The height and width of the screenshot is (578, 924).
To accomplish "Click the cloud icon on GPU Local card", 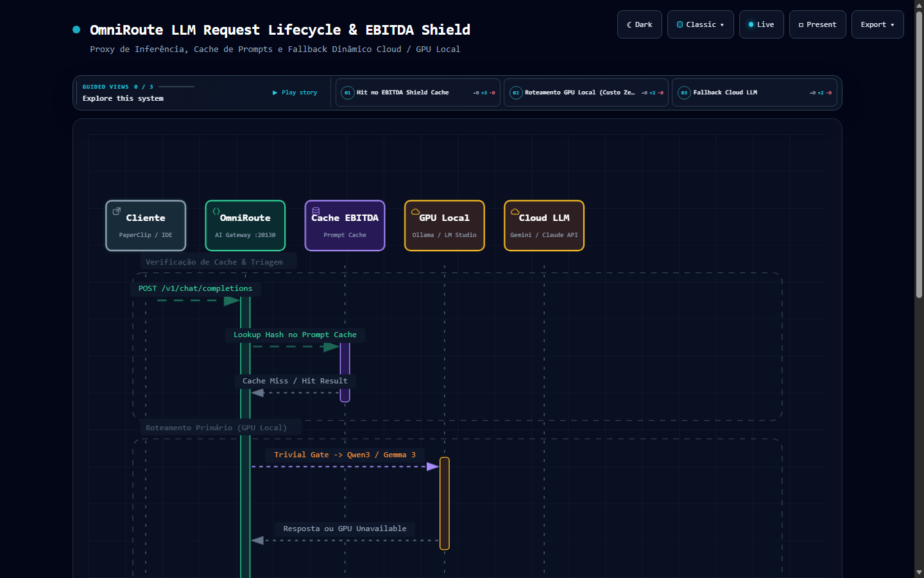I will pos(415,211).
